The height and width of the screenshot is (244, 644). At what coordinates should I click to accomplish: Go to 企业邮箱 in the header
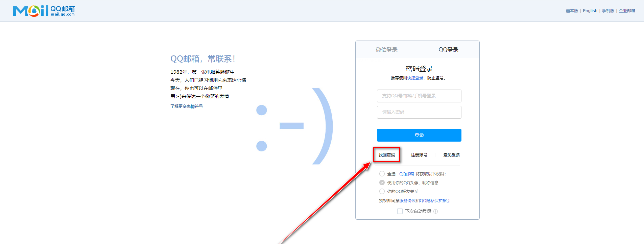click(627, 11)
